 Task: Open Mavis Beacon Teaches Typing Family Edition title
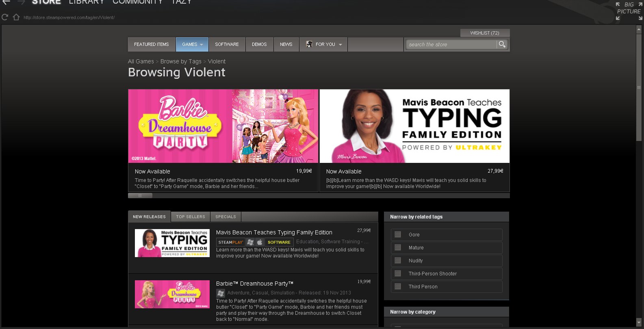[x=274, y=232]
